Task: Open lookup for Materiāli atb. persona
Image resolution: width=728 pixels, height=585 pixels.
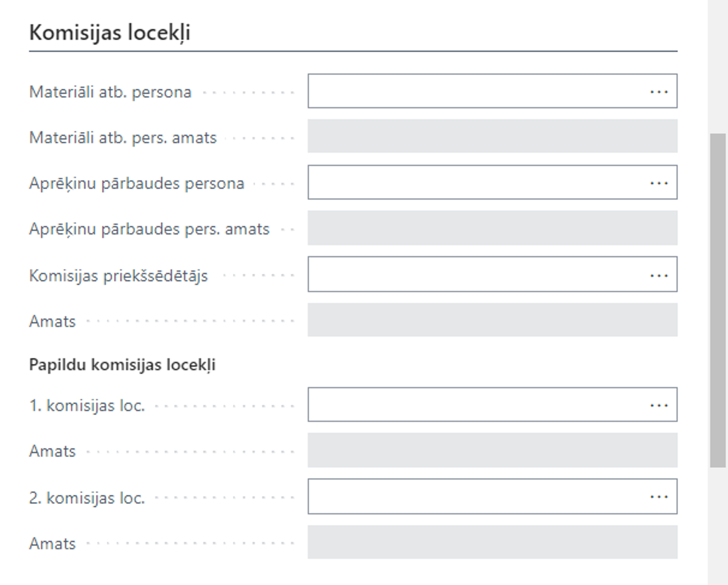Action: [x=659, y=92]
